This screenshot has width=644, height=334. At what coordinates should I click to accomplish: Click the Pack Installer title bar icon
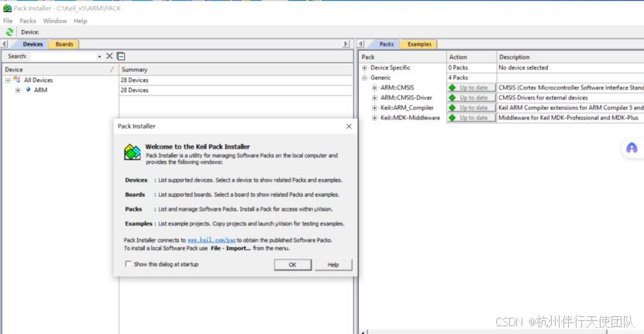click(x=8, y=8)
